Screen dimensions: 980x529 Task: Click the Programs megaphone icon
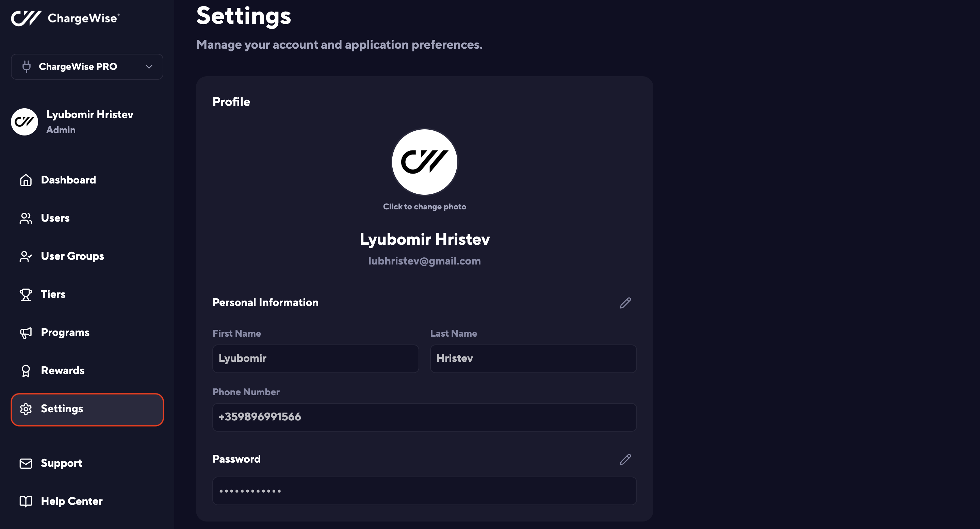26,333
